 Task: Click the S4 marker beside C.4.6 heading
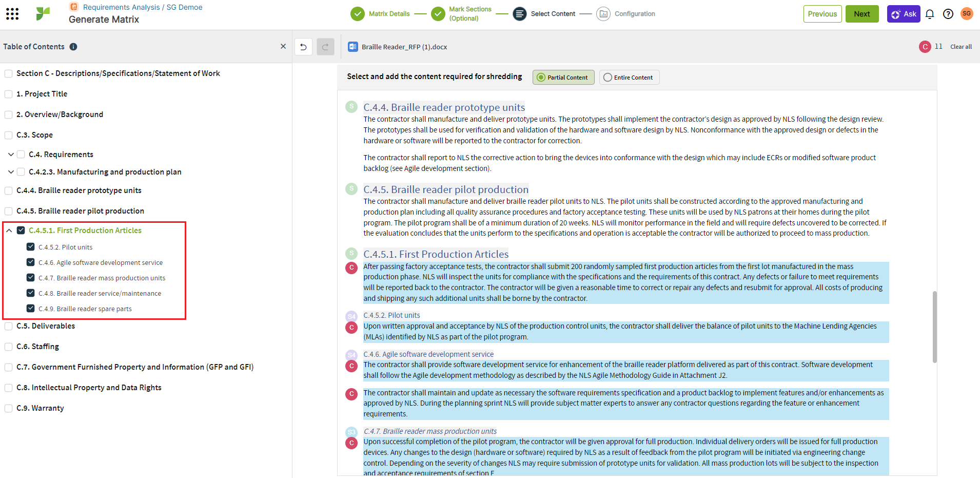coord(351,355)
